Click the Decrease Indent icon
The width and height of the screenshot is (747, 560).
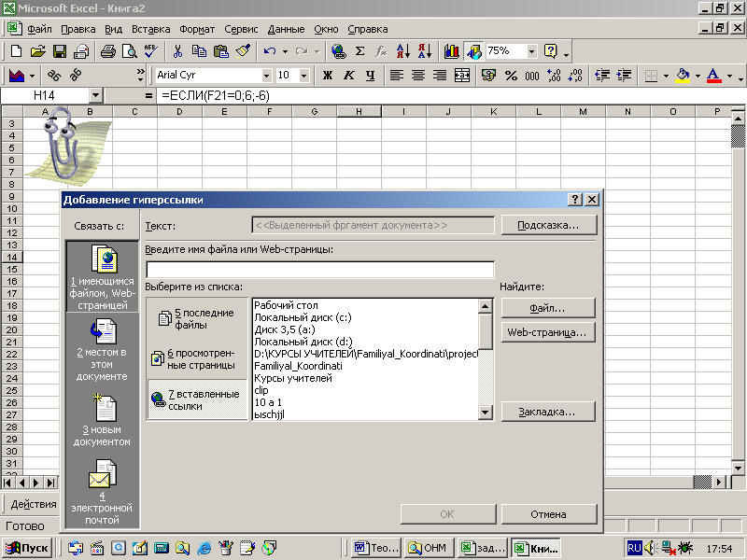pyautogui.click(x=602, y=76)
